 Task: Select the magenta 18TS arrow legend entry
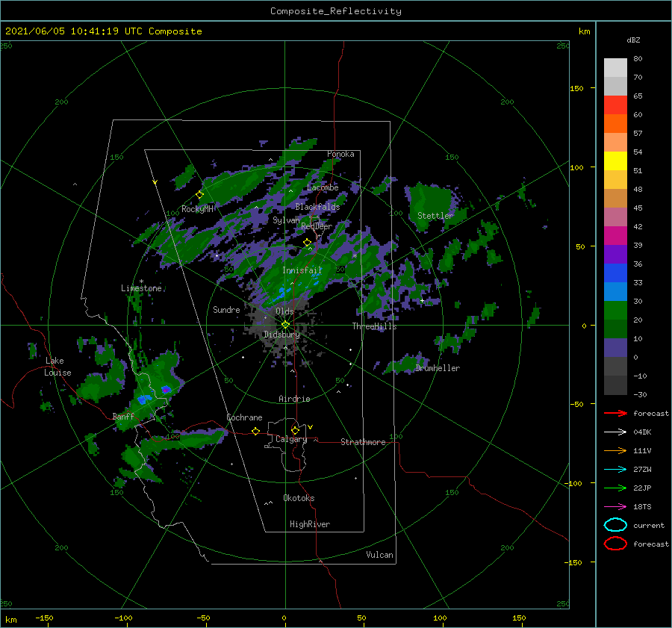[615, 507]
